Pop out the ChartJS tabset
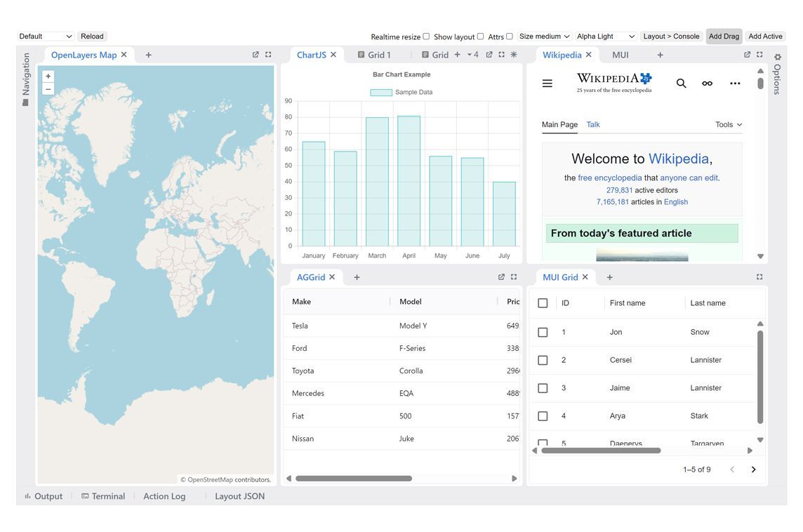803x532 pixels. [x=489, y=54]
